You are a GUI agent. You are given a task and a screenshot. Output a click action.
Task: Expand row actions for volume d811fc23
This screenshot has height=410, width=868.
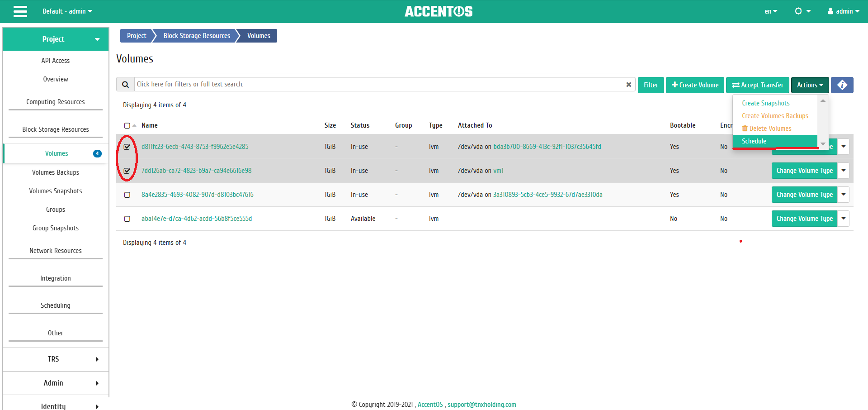tap(844, 147)
